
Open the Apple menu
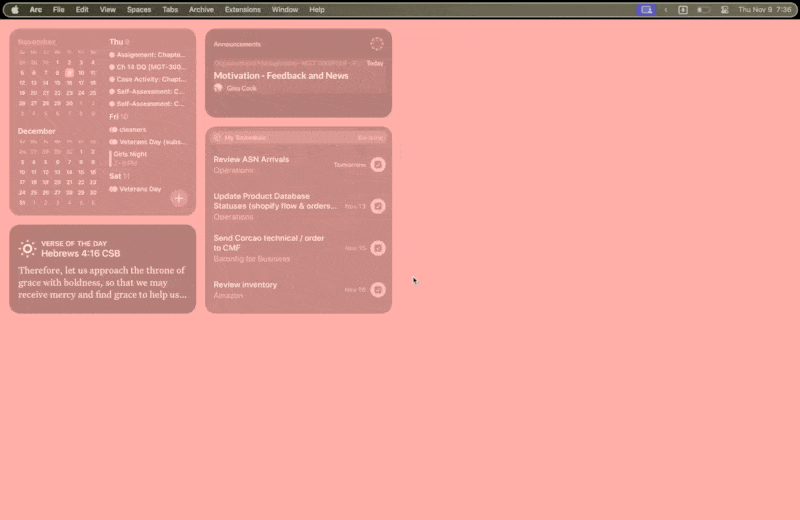15,9
